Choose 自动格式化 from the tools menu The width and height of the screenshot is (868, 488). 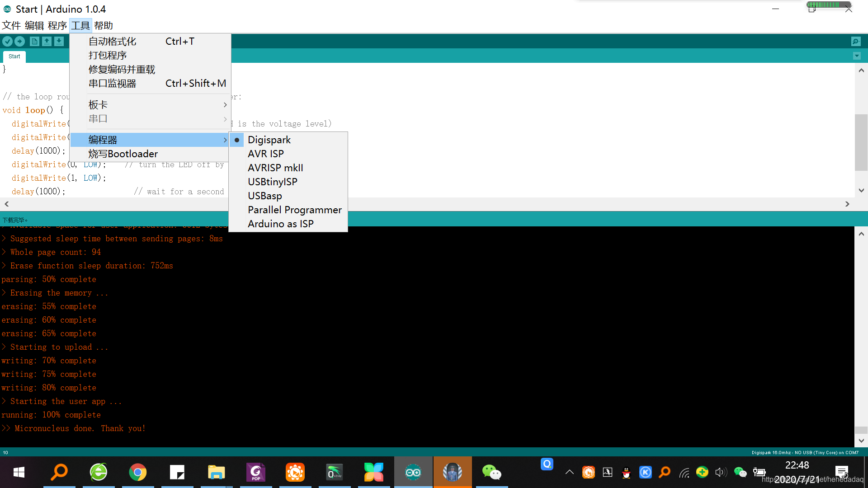point(151,41)
